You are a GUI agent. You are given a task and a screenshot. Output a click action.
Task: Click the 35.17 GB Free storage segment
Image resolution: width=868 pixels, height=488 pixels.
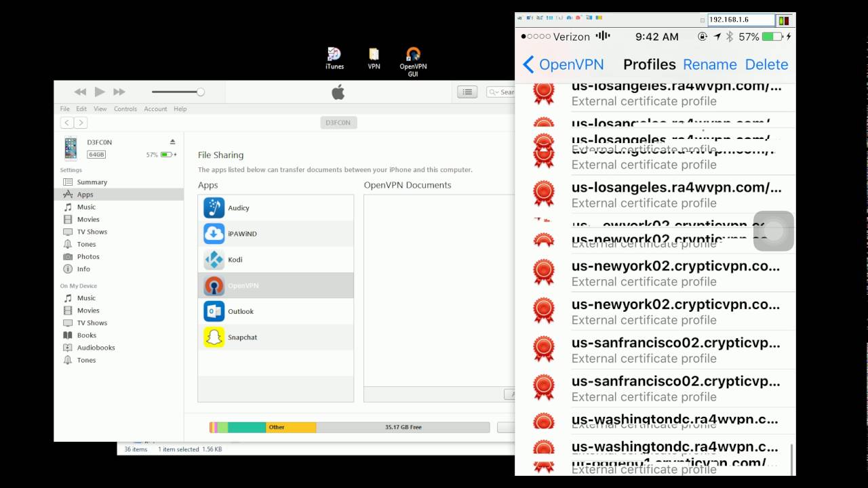pyautogui.click(x=403, y=427)
